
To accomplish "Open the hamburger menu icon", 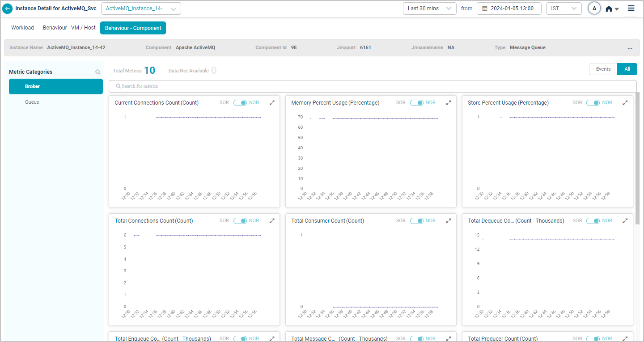I will 631,8.
